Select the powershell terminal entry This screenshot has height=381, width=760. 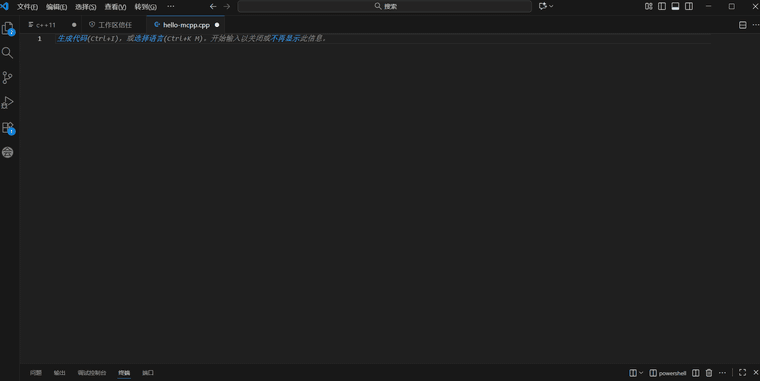[x=668, y=373]
